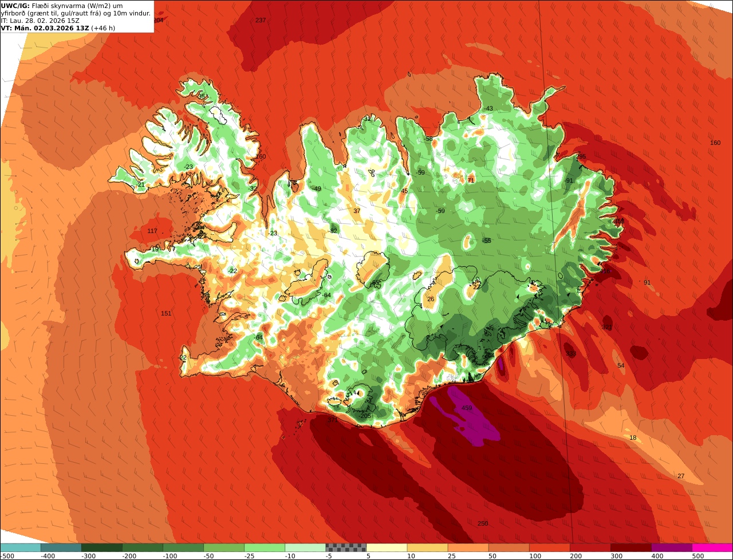
Task: Click the 50 to 100 legend swatch
Action: pos(509,547)
